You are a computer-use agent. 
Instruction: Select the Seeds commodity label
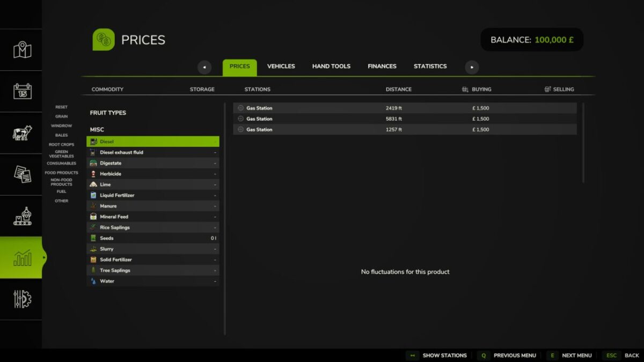107,238
